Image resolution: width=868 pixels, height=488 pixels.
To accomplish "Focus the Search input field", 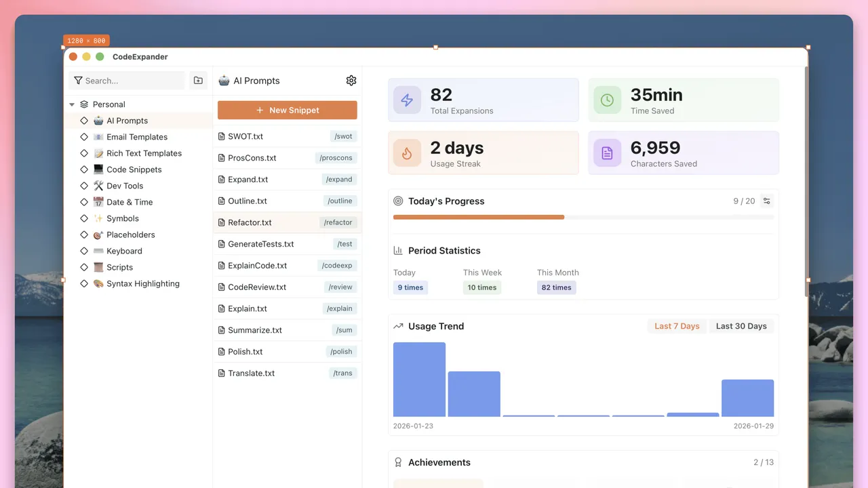I will [x=127, y=81].
